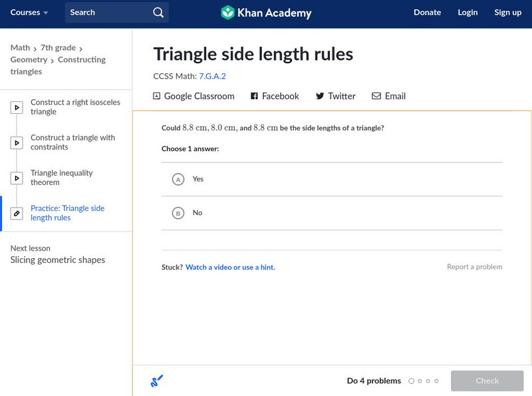Share the exercise via the Facebook icon
Screen dimensions: 532x396
pyautogui.click(x=253, y=96)
